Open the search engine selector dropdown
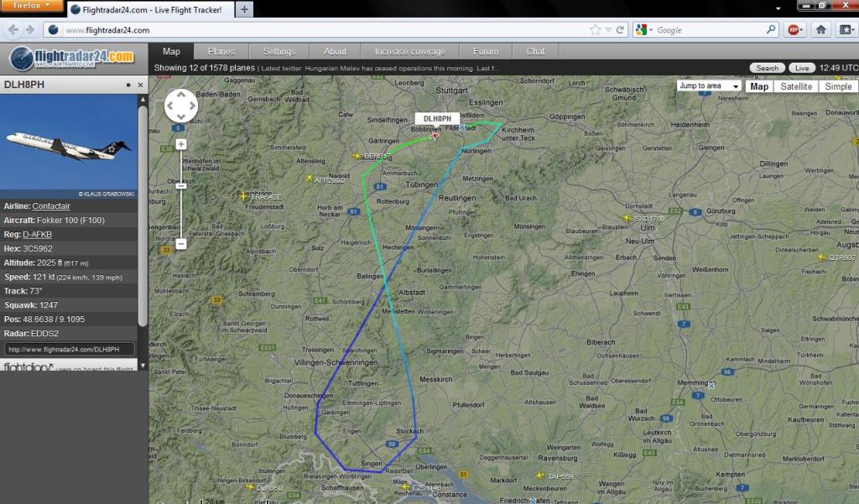 (x=643, y=30)
